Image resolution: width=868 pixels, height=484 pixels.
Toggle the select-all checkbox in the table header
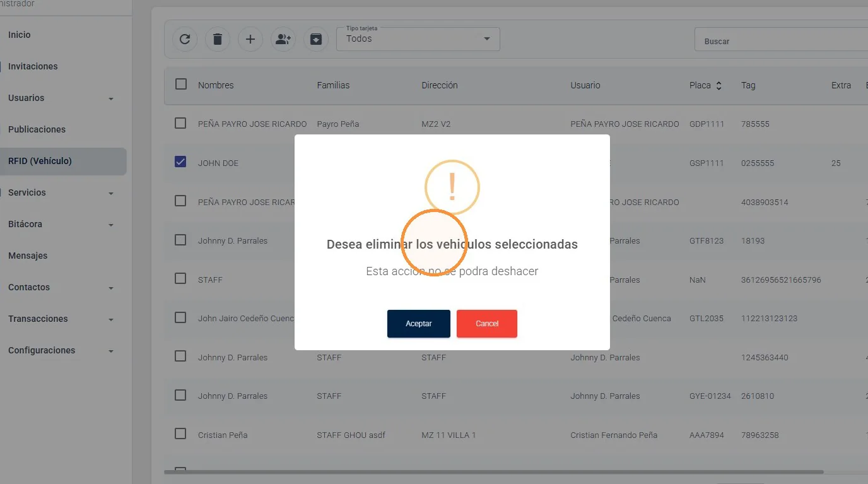181,84
